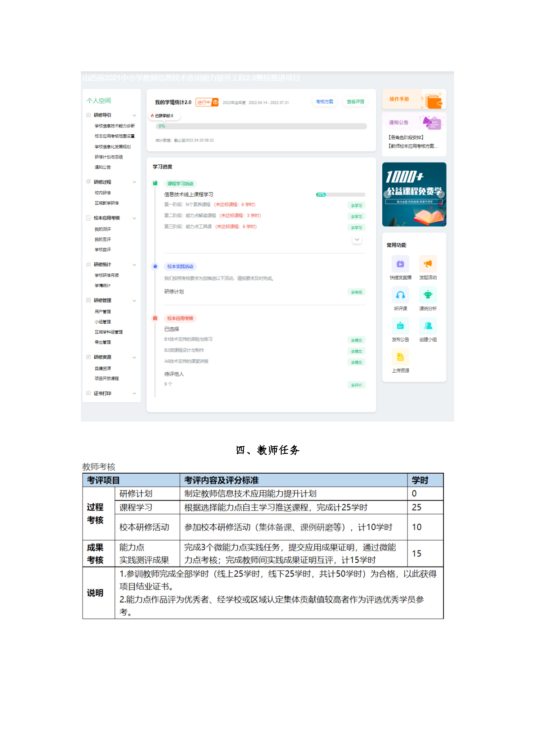The image size is (535, 756).
Task: Open 学校信息技术能力诊断 in the sidebar
Action: click(x=115, y=126)
